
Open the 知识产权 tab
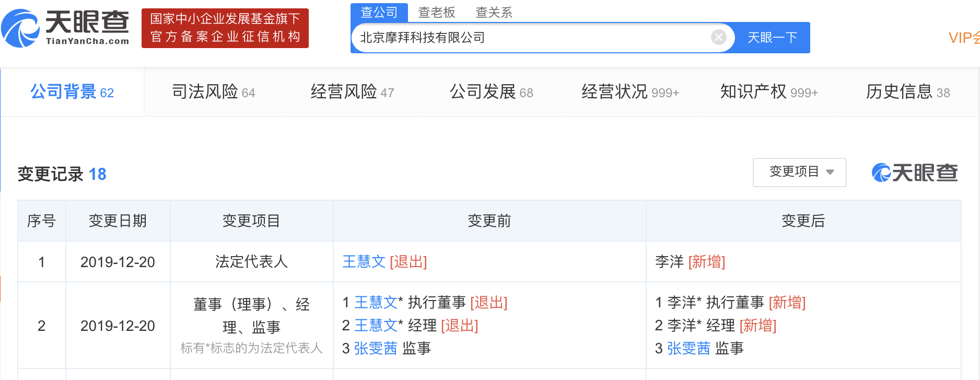click(x=768, y=92)
